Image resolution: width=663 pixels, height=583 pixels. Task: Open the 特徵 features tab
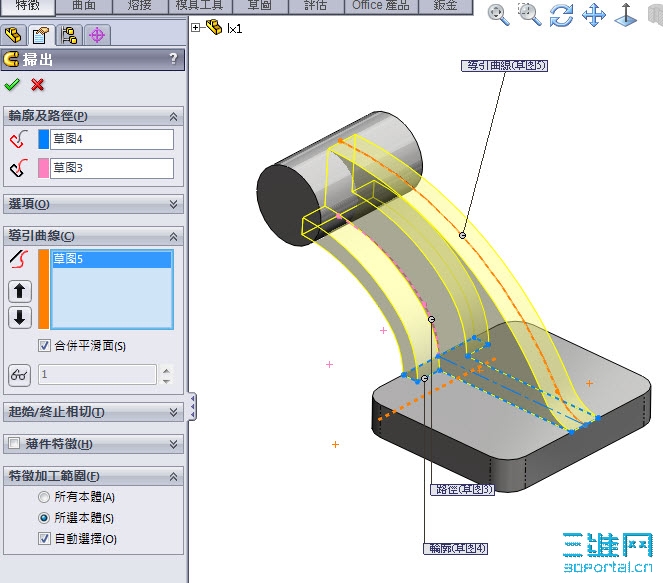[27, 6]
